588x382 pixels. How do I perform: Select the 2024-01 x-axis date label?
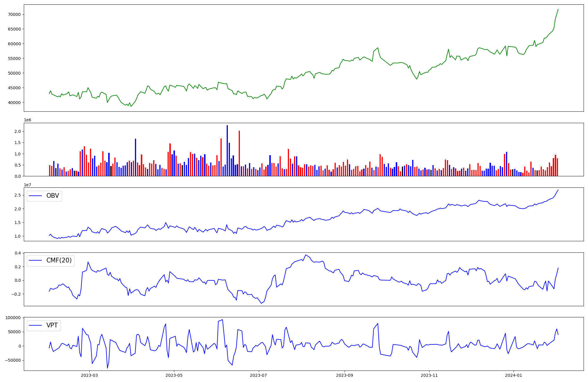pyautogui.click(x=514, y=375)
